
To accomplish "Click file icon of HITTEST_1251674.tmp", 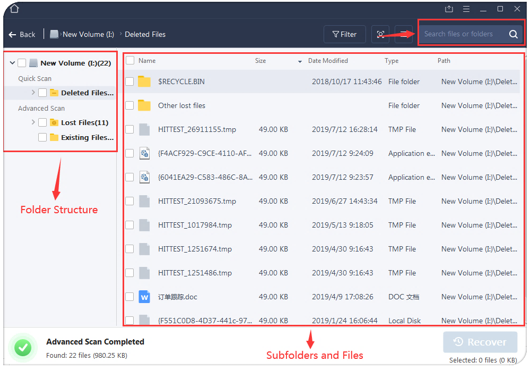I will [144, 249].
